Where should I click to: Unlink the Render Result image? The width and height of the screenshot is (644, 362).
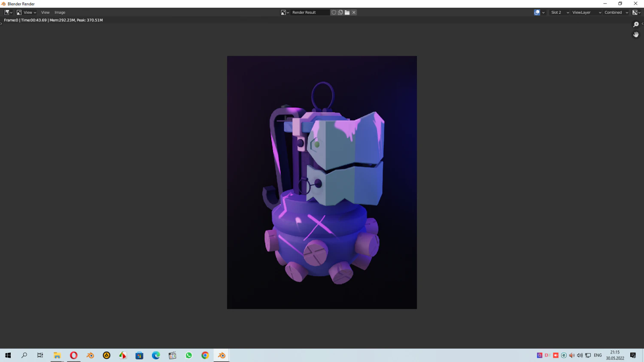(354, 12)
